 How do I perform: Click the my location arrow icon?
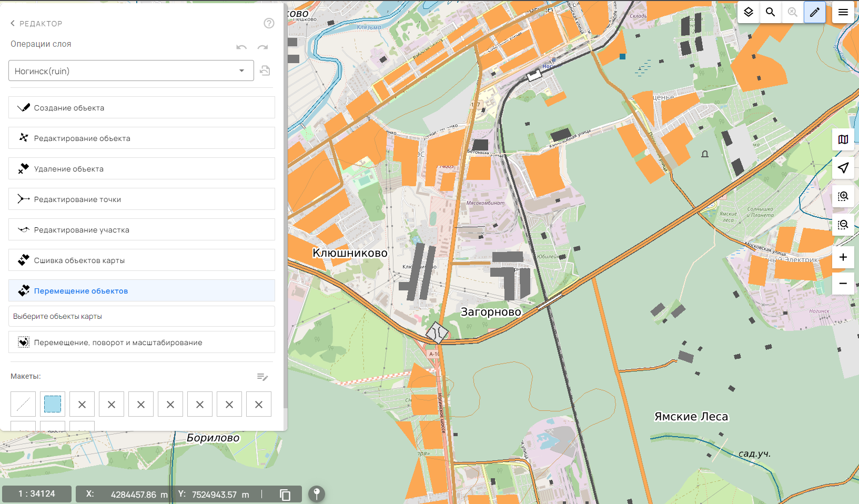pyautogui.click(x=843, y=168)
